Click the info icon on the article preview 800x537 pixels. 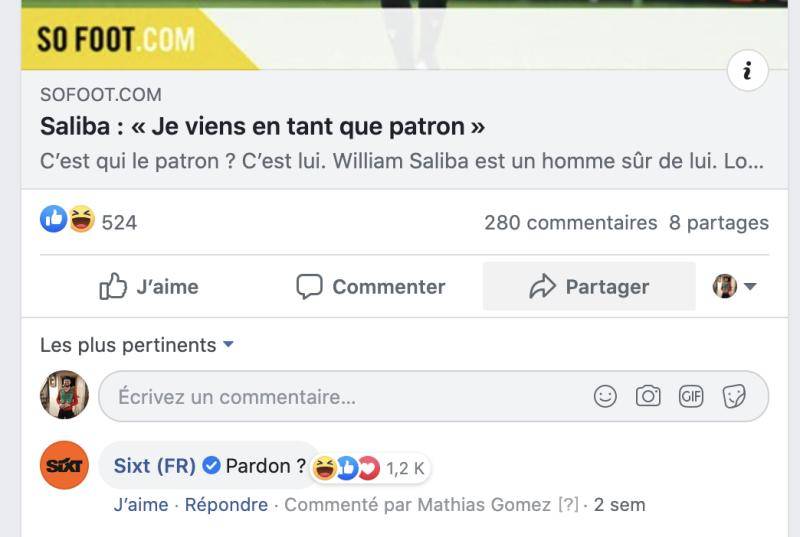747,71
